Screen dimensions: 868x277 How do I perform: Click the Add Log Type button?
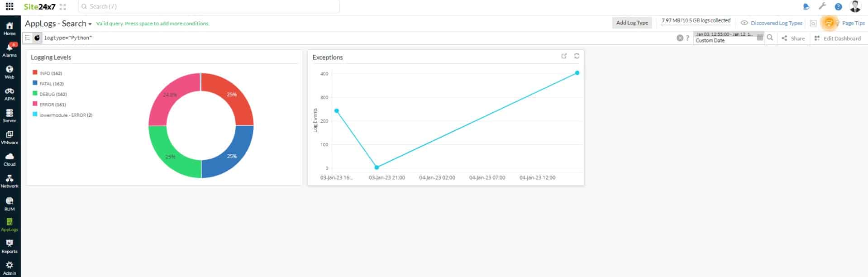coord(632,22)
